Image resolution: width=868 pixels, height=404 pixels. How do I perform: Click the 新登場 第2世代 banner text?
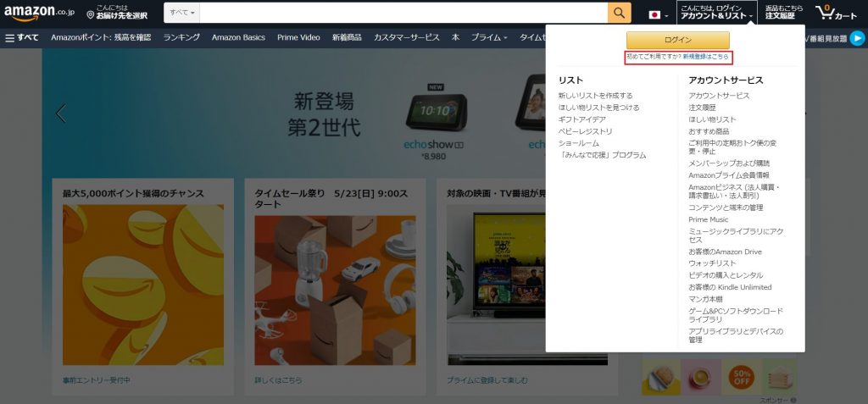[x=324, y=114]
